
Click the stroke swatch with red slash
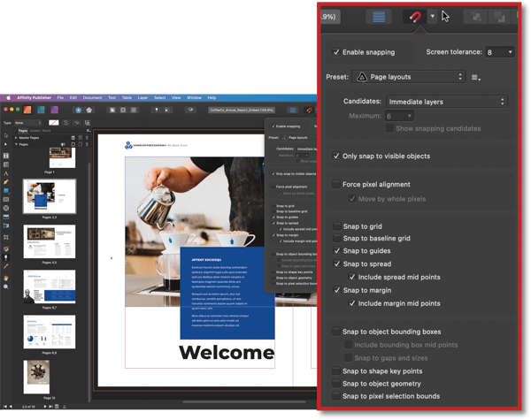(53, 123)
